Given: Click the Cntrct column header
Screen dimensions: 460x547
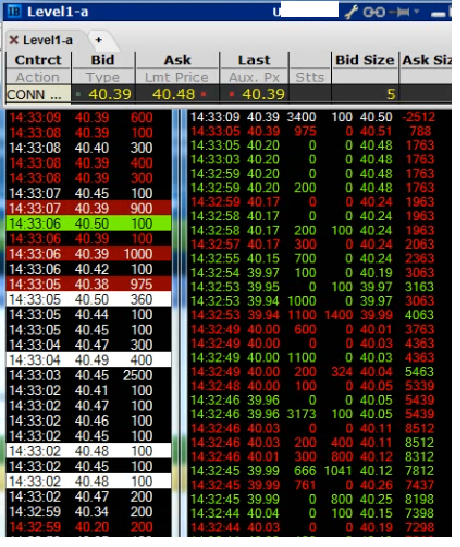Looking at the screenshot, I should pos(38,60).
